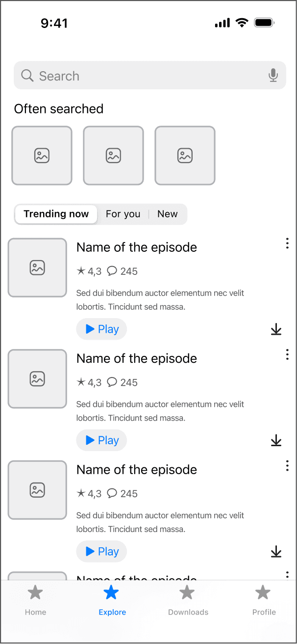Download the second episode with arrow icon
This screenshot has height=644, width=297.
click(x=276, y=440)
